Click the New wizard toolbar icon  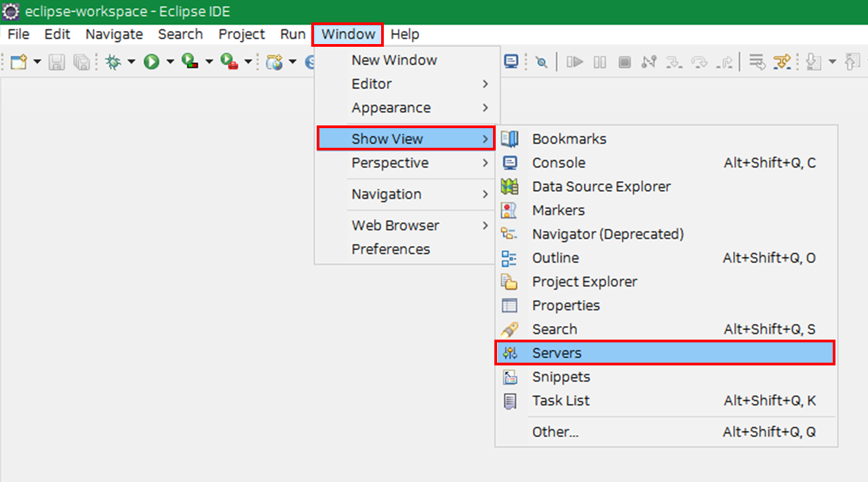(x=18, y=62)
